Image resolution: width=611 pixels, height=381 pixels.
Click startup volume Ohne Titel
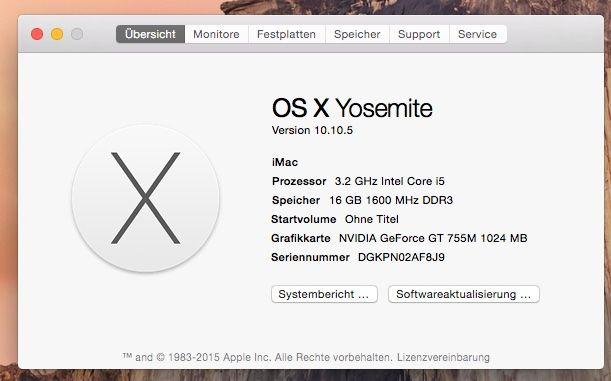point(372,219)
